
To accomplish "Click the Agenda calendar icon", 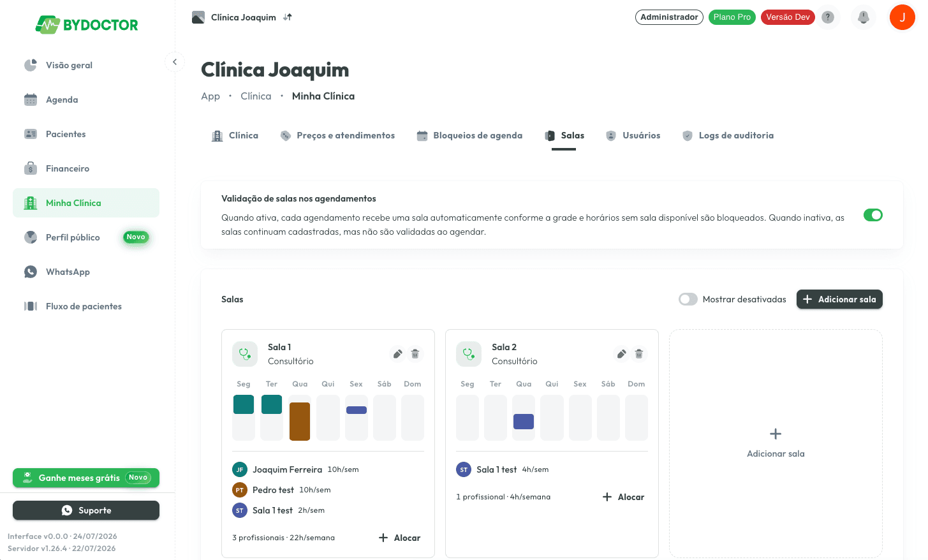I will click(31, 99).
